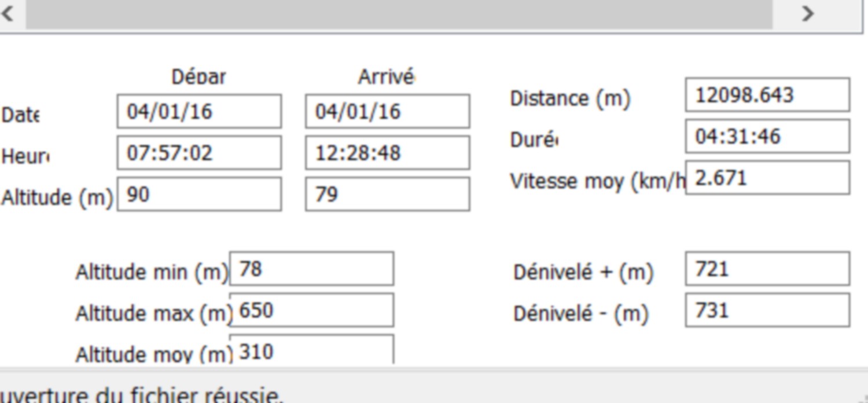
Task: Select the Durée field 04:31:46
Action: click(x=767, y=136)
